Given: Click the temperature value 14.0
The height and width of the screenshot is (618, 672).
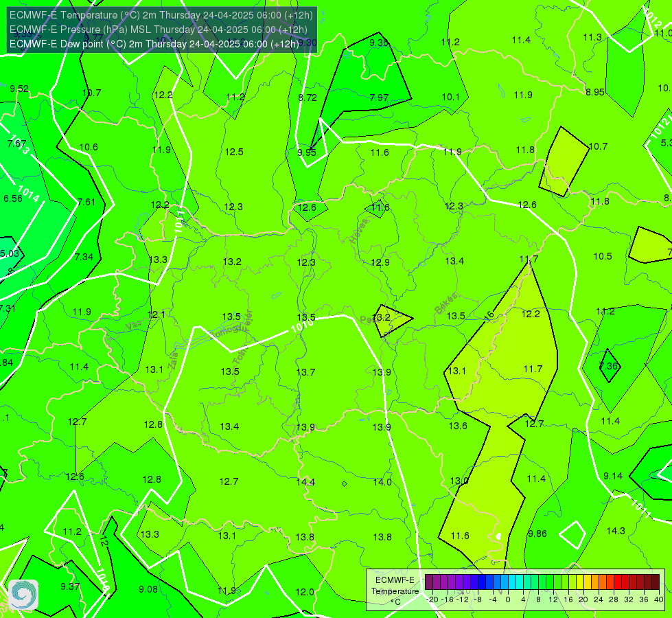Looking at the screenshot, I should pyautogui.click(x=382, y=482).
